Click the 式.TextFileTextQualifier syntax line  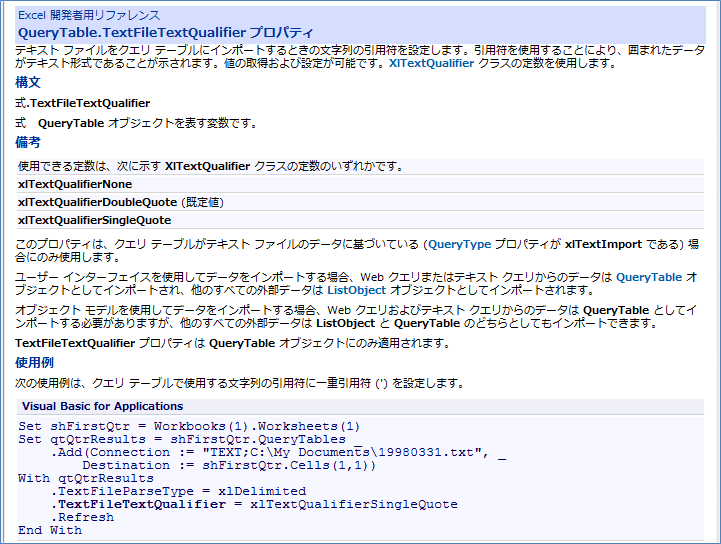[83, 103]
